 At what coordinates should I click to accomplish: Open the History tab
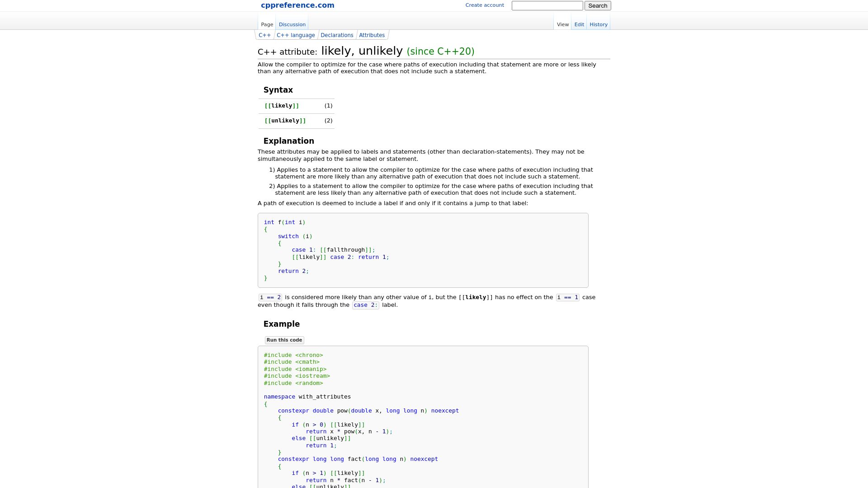599,24
